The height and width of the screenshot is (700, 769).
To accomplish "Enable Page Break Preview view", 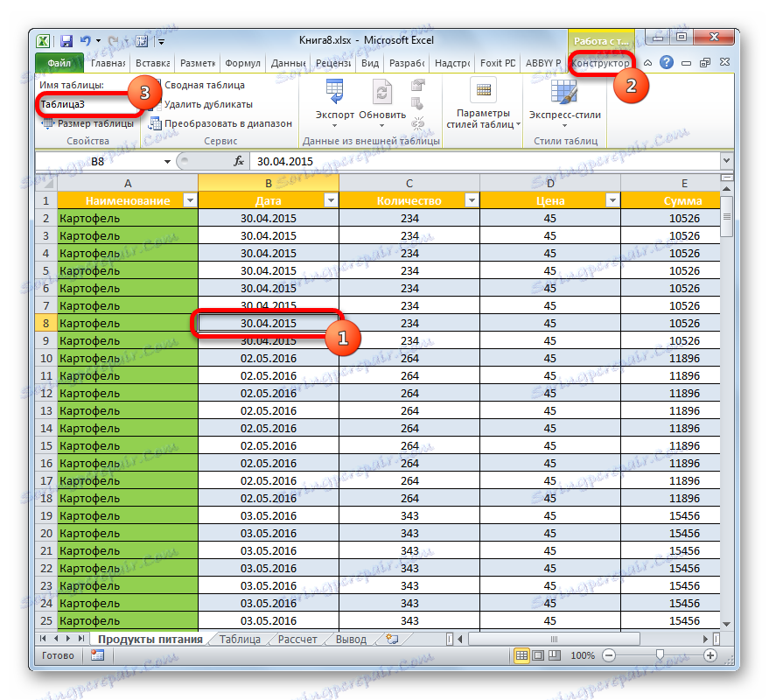I will tap(556, 655).
